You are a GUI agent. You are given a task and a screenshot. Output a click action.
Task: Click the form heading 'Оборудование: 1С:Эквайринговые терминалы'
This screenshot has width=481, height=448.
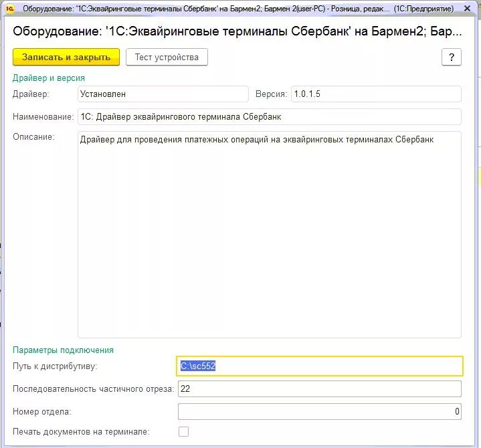click(237, 31)
